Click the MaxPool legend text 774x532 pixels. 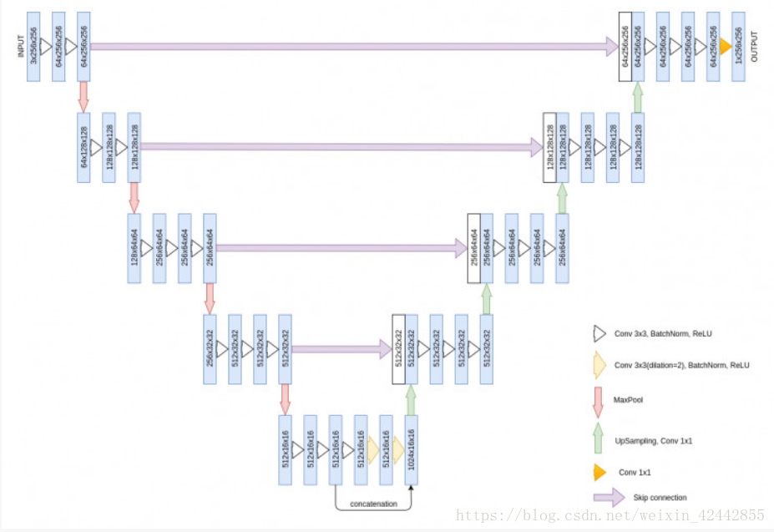coord(628,399)
